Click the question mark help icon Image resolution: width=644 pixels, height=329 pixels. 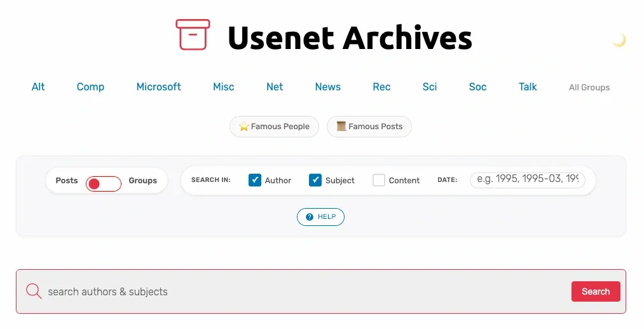310,217
